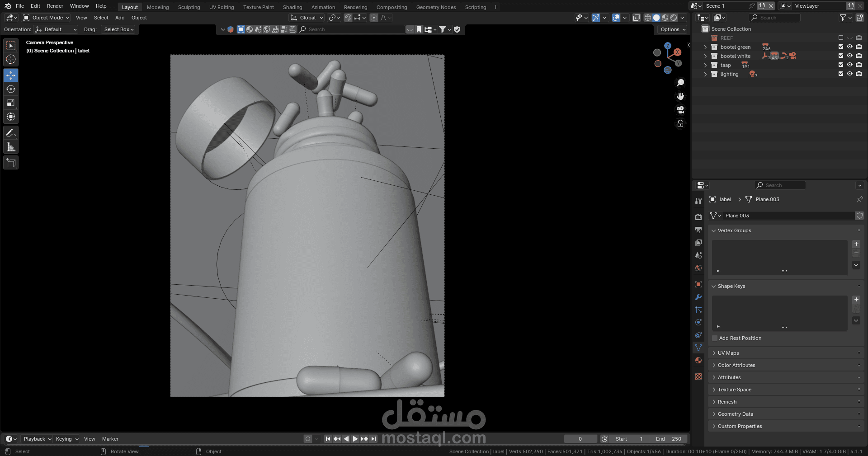Select the Scale tool
The height and width of the screenshot is (456, 868).
coord(11,103)
